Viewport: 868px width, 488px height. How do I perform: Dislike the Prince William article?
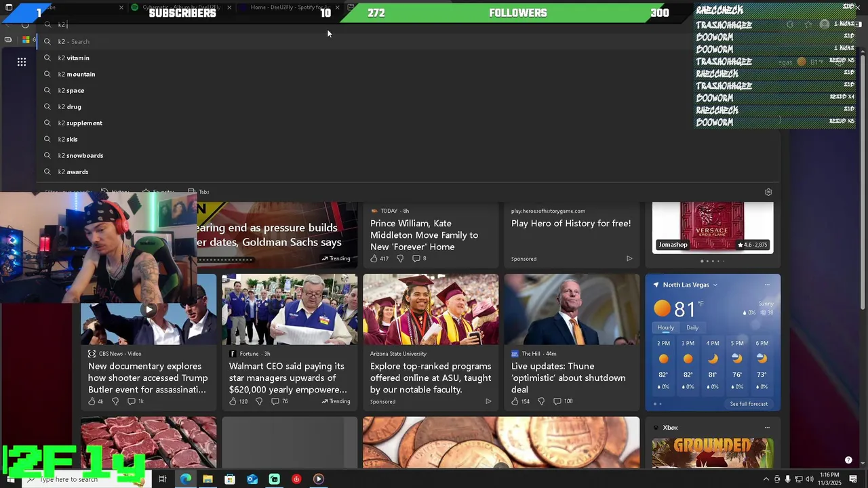click(400, 258)
